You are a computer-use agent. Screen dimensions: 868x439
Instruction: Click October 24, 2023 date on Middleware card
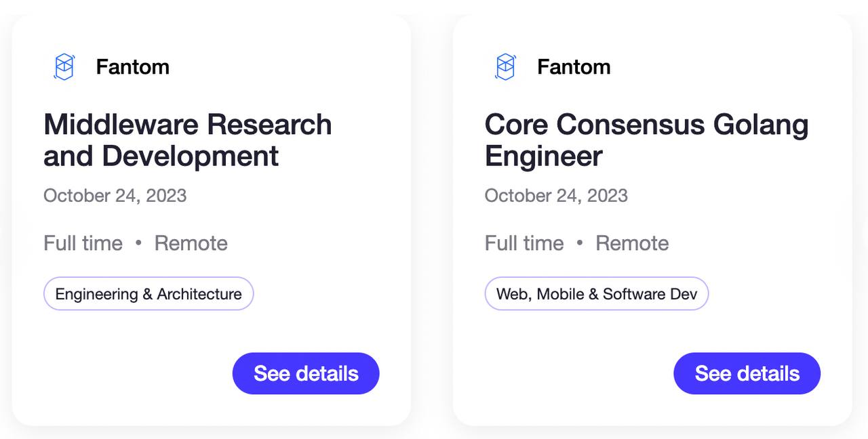pyautogui.click(x=115, y=196)
